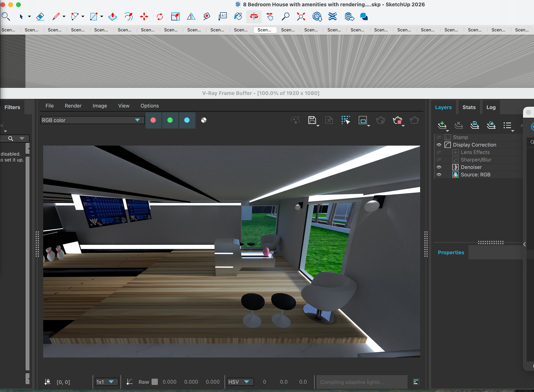
Task: Click the Save image icon in frame buffer
Action: point(312,120)
